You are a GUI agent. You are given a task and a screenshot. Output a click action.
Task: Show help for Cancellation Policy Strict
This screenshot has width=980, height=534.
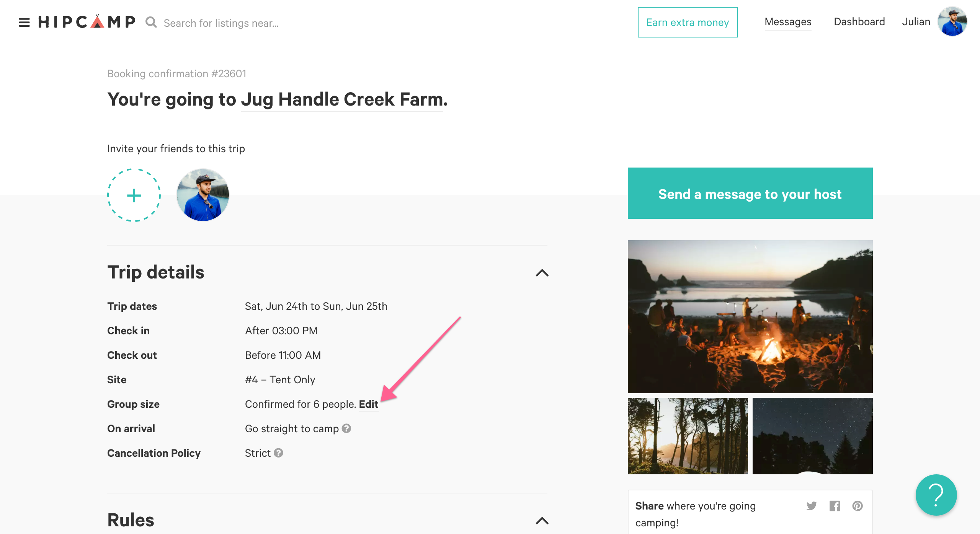(x=279, y=453)
